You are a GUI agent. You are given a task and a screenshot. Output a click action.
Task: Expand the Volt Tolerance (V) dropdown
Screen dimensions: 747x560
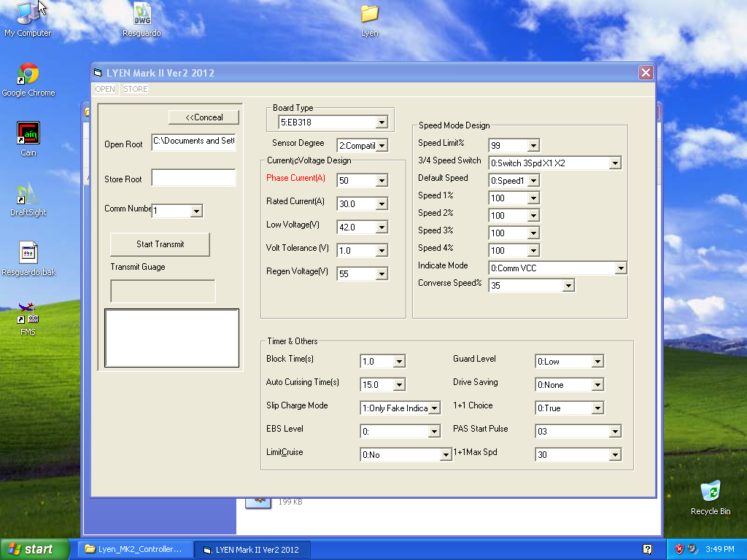click(x=382, y=251)
